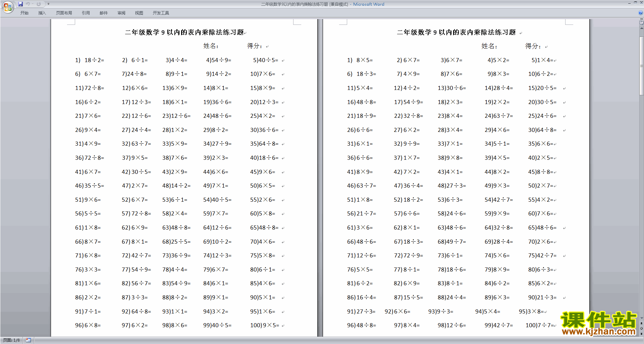Click problem 72)72÷9= on right page
644x344 pixels.
click(x=409, y=255)
